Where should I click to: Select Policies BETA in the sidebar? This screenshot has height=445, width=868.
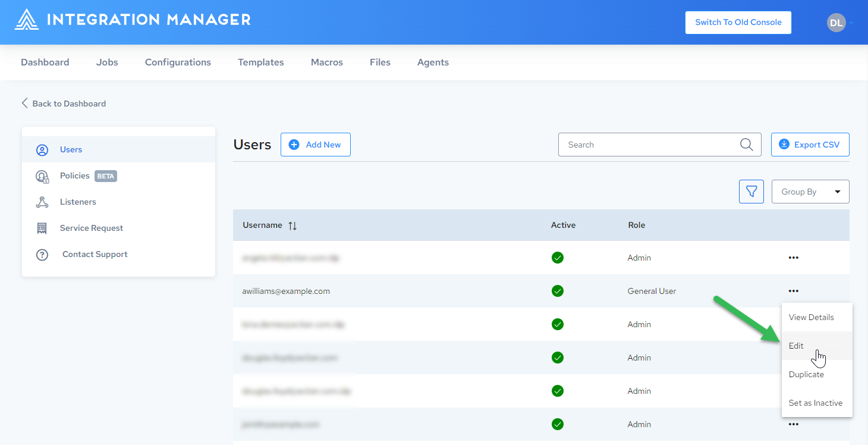118,176
